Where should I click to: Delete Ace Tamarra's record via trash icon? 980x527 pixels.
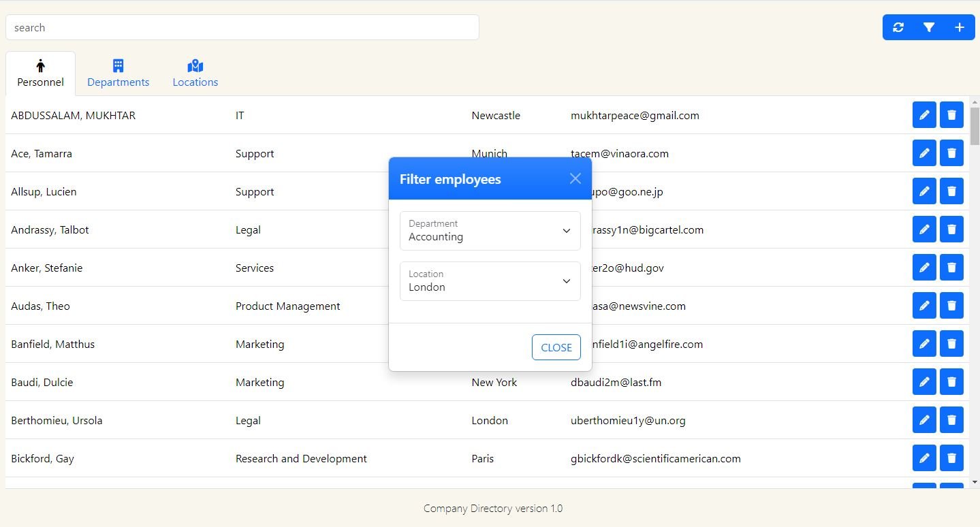click(951, 153)
